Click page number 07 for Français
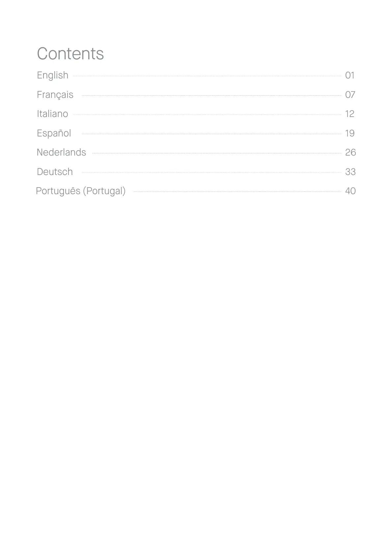The height and width of the screenshot is (555, 392). tap(350, 95)
